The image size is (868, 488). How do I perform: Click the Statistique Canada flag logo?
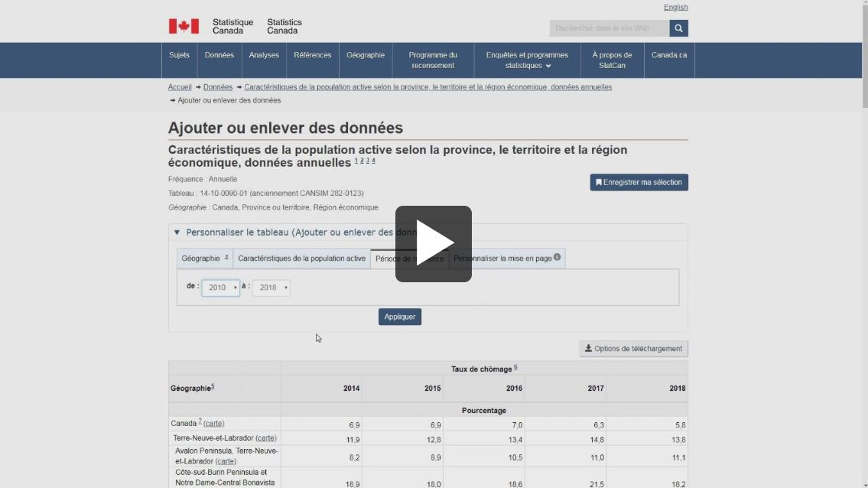(184, 27)
